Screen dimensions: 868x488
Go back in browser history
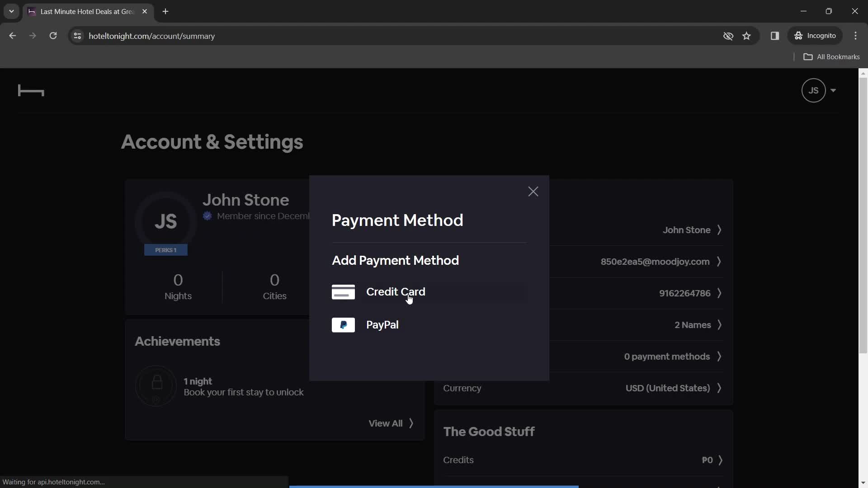tap(12, 36)
